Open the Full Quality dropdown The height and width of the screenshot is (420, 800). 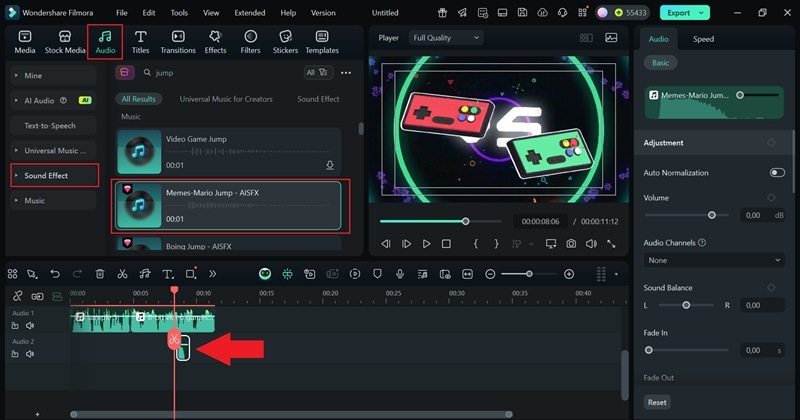(x=446, y=38)
